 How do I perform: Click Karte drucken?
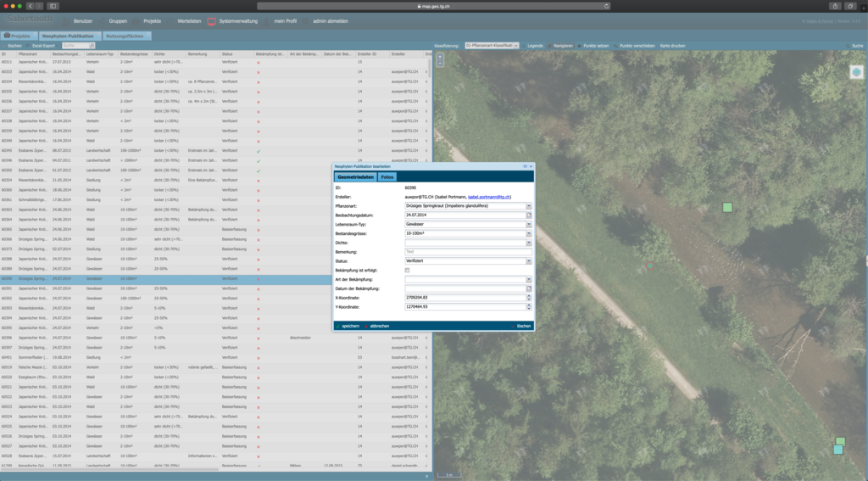click(x=672, y=46)
